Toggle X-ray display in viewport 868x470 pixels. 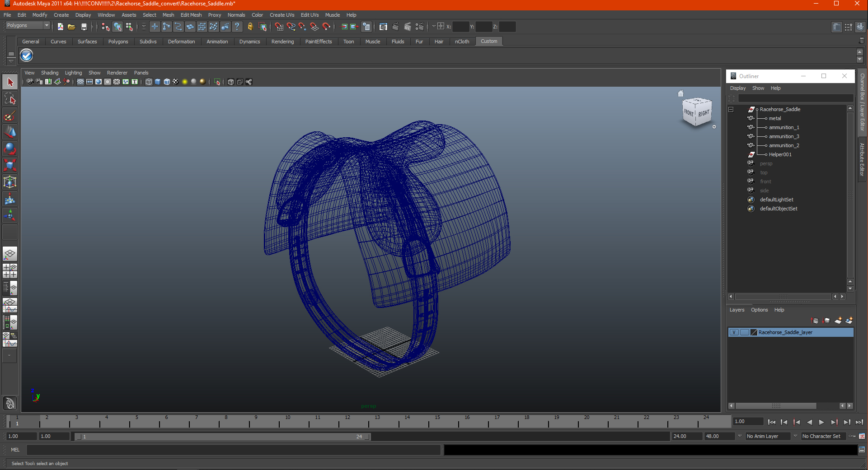pos(231,82)
